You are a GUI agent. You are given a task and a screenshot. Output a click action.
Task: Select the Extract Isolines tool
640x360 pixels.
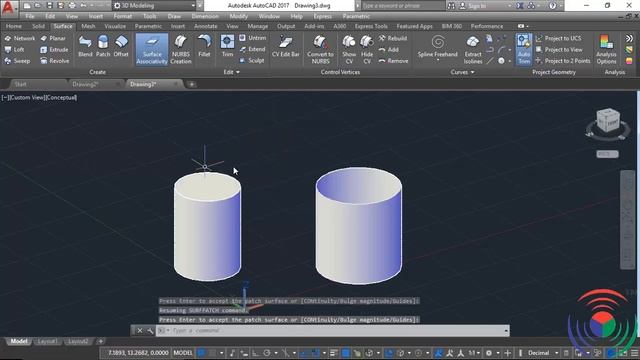pos(473,49)
